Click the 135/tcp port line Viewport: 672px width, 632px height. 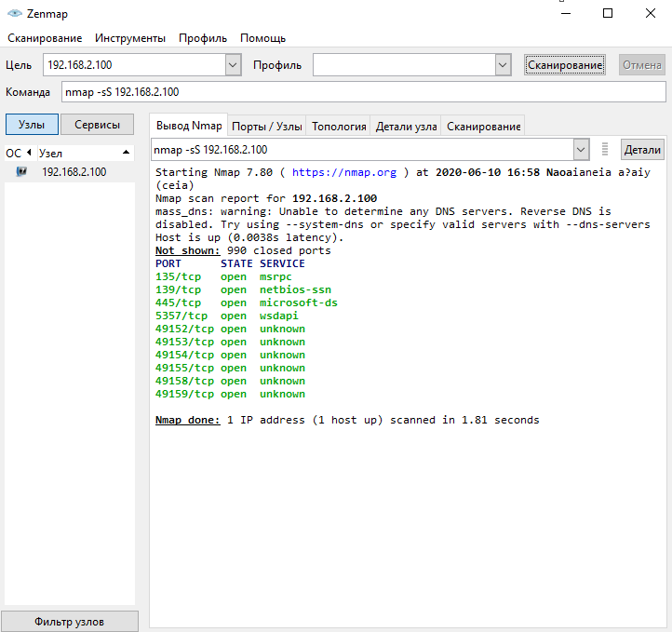pyautogui.click(x=223, y=276)
